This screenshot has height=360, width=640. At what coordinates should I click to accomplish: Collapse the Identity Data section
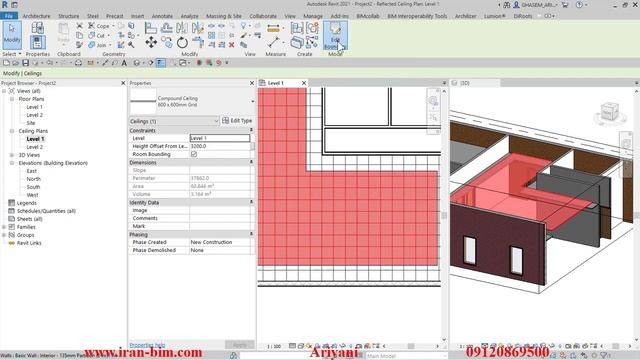(x=251, y=202)
